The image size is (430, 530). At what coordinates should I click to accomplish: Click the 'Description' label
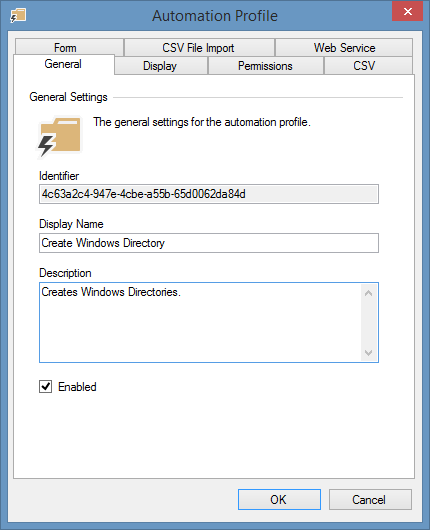coord(65,273)
